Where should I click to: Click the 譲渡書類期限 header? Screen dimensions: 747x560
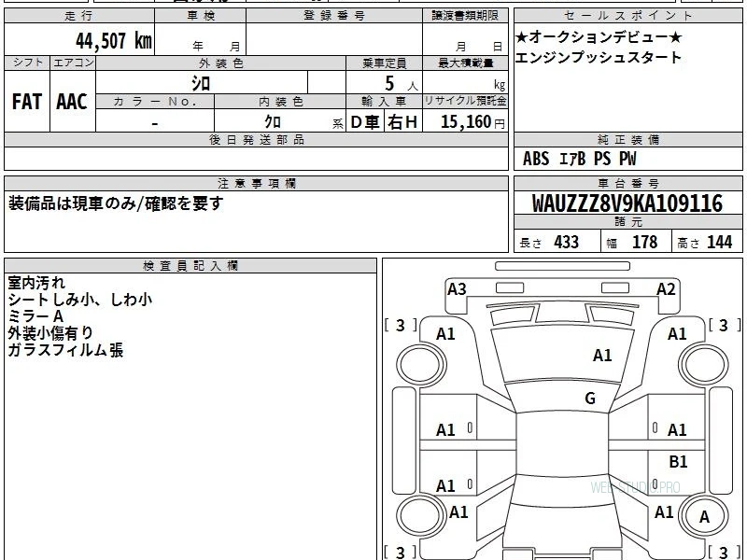pyautogui.click(x=465, y=16)
